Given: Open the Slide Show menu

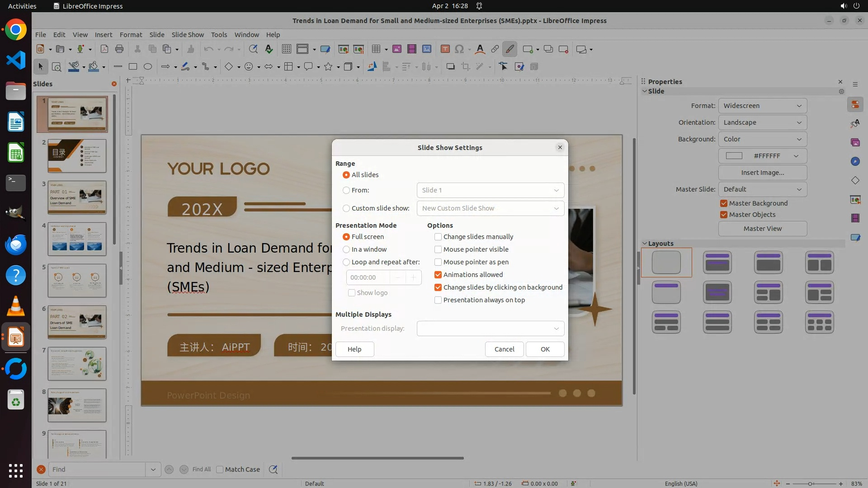Looking at the screenshot, I should [x=188, y=35].
